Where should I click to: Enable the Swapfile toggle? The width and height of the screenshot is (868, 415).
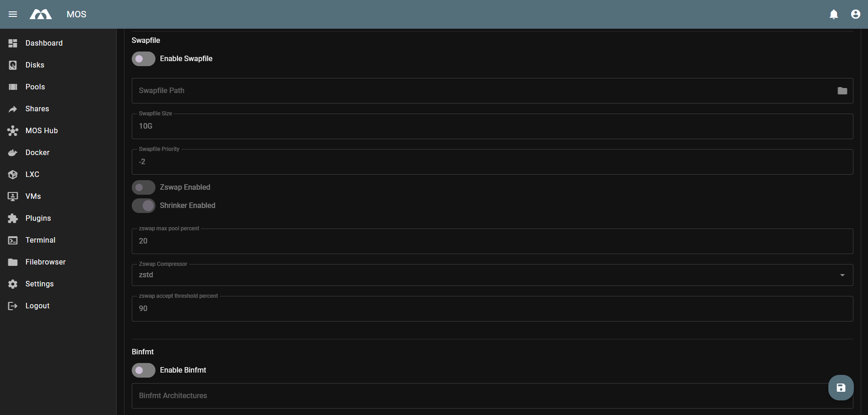pos(144,59)
